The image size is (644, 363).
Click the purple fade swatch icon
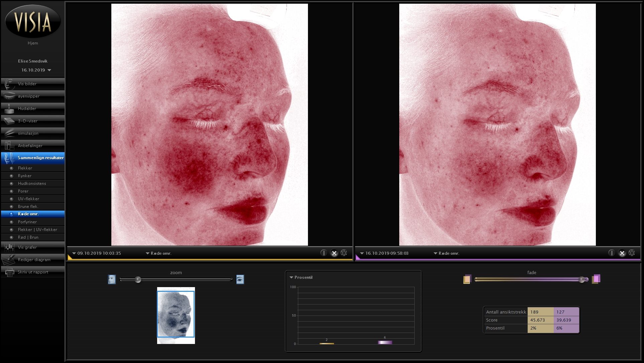(x=596, y=279)
